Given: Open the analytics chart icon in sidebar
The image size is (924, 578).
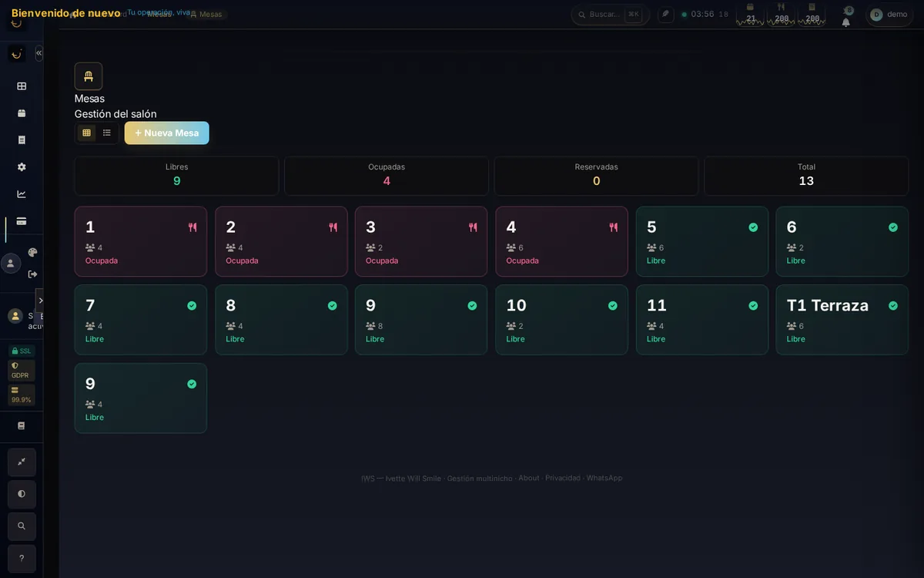Looking at the screenshot, I should 22,194.
